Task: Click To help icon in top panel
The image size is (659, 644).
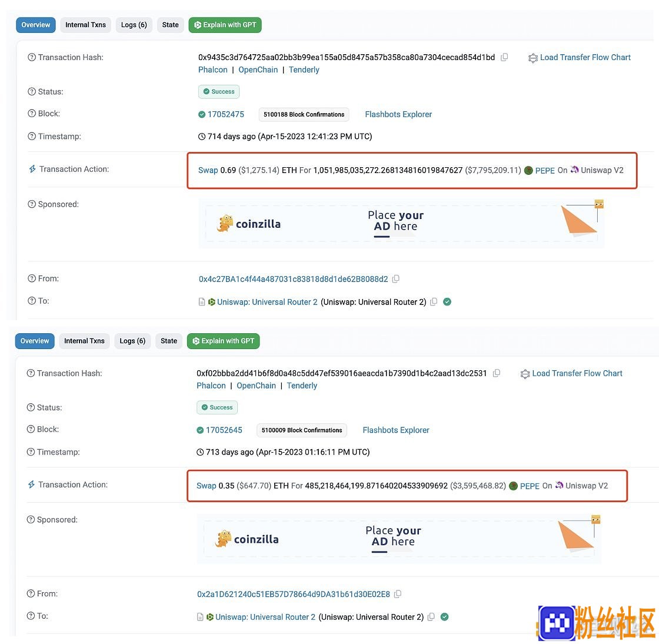Action: click(x=32, y=301)
